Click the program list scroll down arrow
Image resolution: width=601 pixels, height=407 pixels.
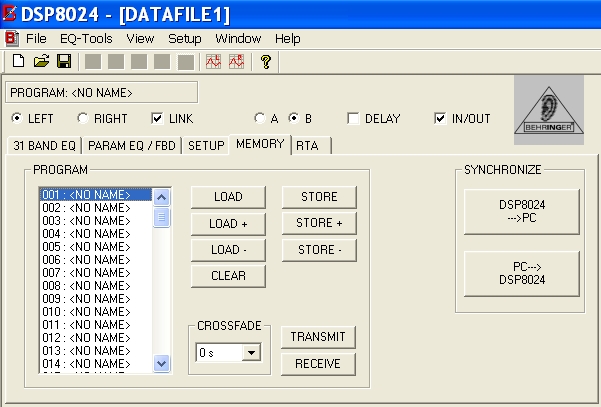pyautogui.click(x=161, y=363)
